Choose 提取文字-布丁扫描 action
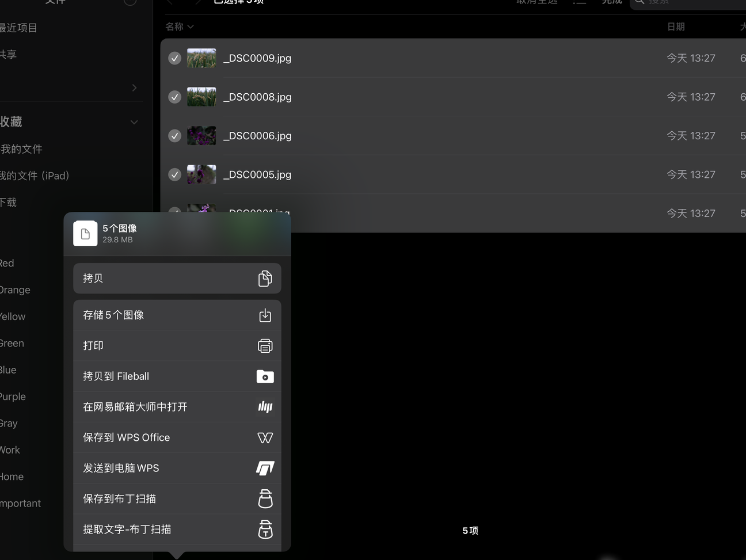Viewport: 746px width, 560px height. 177,529
